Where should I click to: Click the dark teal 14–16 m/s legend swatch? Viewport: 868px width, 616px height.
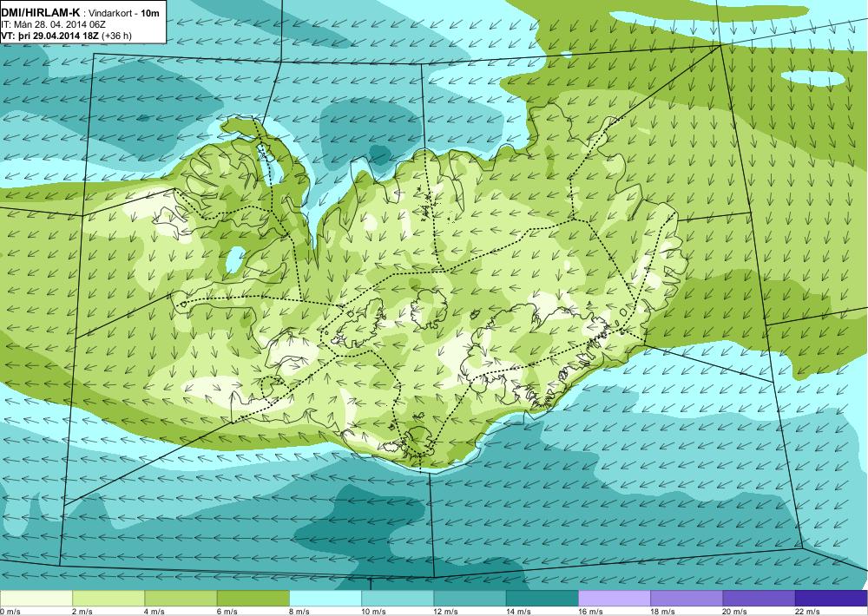[542, 598]
